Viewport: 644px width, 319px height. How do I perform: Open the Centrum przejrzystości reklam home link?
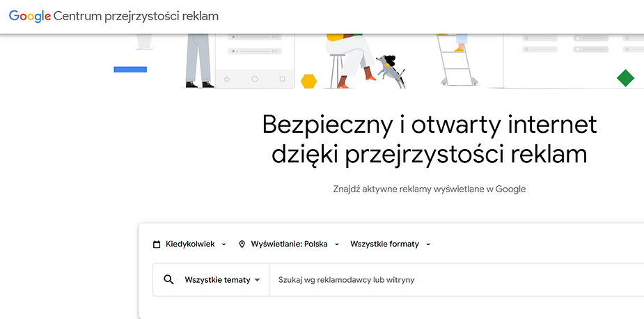click(136, 17)
